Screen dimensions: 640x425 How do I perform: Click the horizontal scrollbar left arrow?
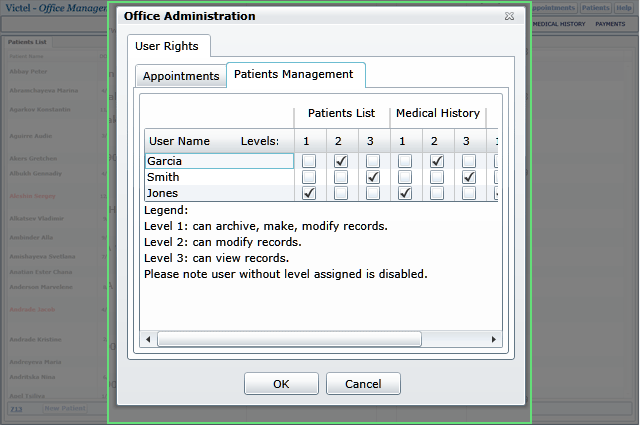click(x=148, y=339)
